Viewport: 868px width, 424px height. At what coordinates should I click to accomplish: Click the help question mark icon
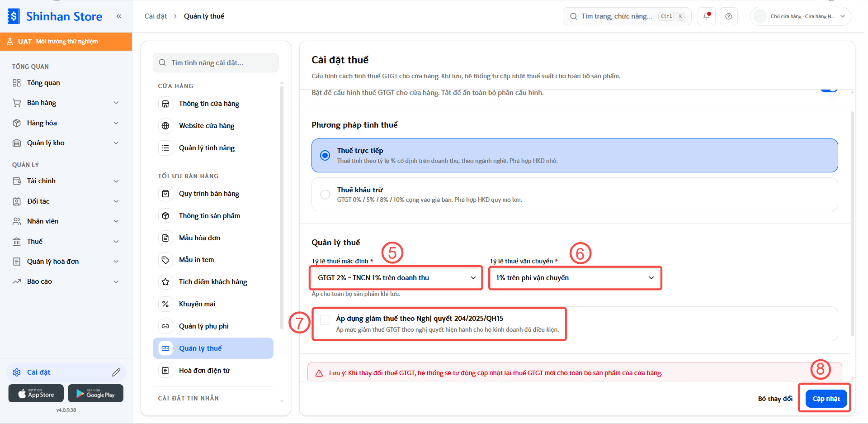coord(729,16)
